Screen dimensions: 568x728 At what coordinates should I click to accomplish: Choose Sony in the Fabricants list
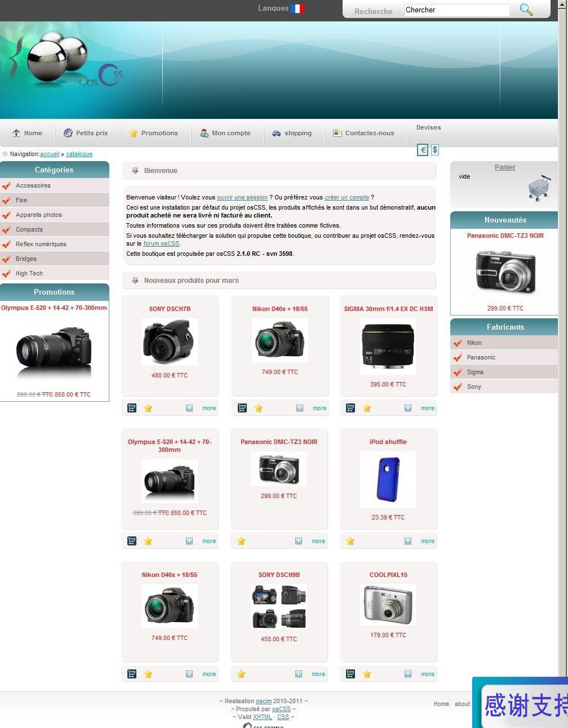[504, 387]
